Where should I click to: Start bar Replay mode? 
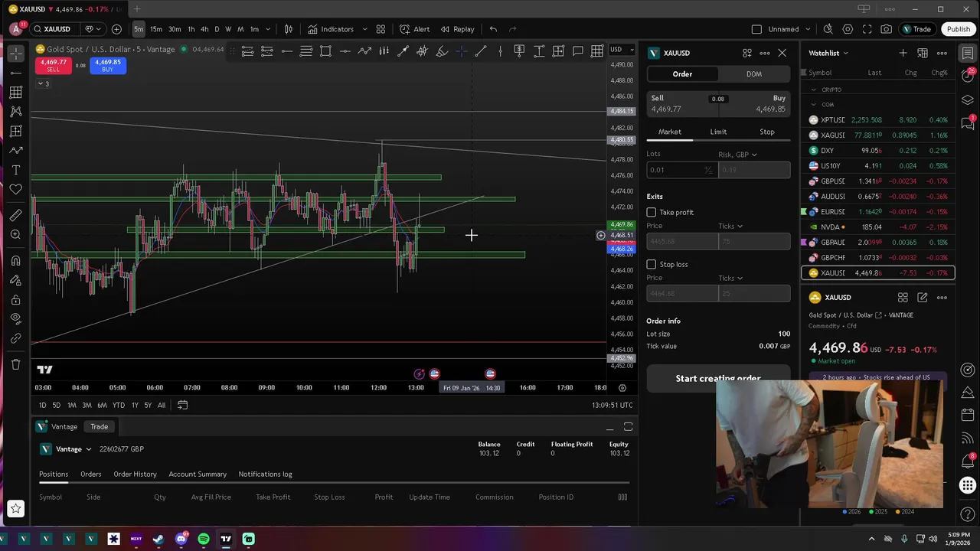tap(457, 29)
